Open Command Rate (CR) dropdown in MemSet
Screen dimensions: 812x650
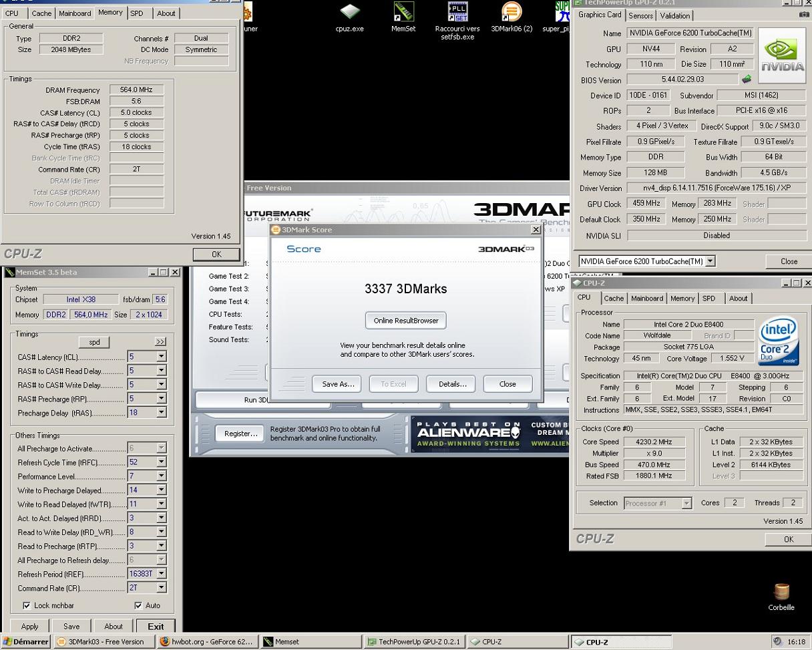coord(161,588)
